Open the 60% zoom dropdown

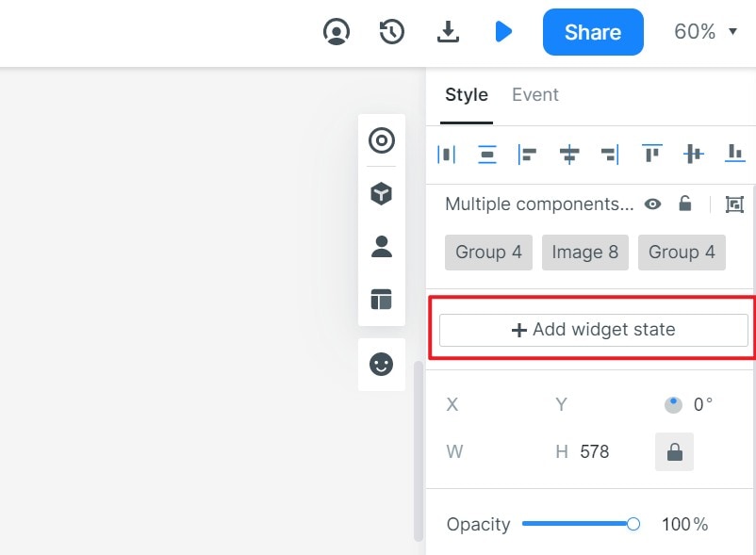point(705,32)
